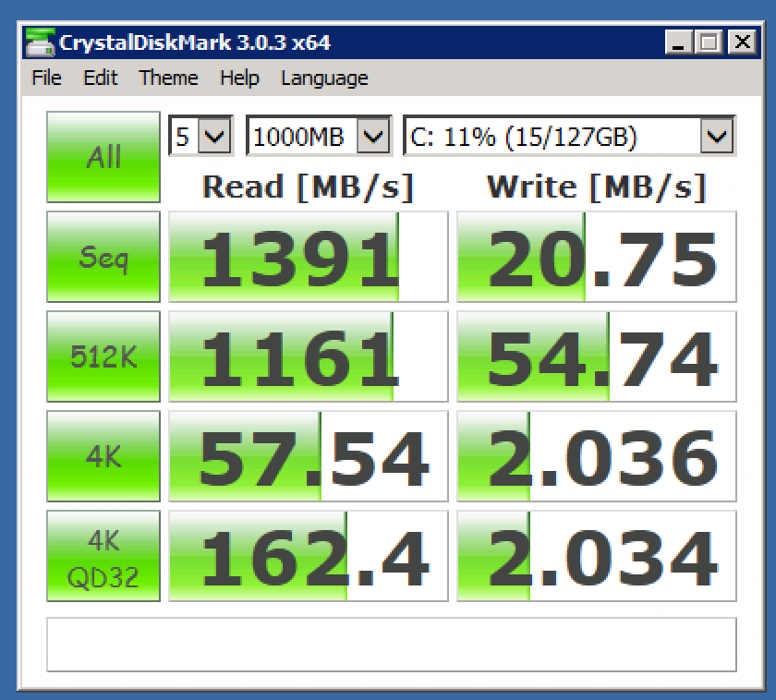Click the empty comment text field
The height and width of the screenshot is (700, 776).
pos(391,644)
